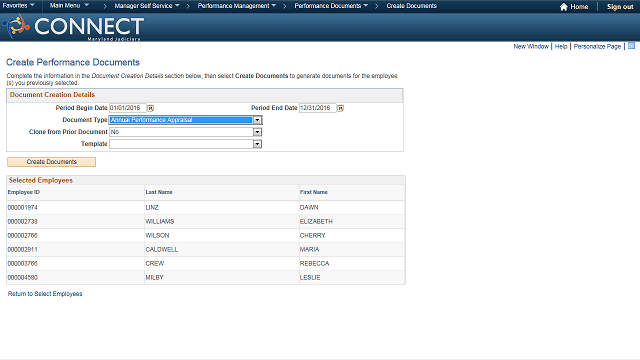This screenshot has height=360, width=640.
Task: Select employee ID 000001974
Action: (22, 208)
